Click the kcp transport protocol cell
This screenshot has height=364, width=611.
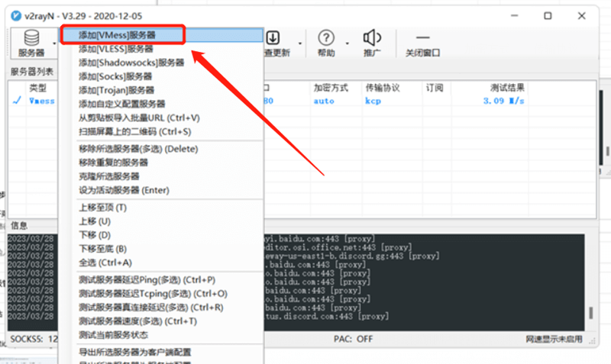point(373,101)
